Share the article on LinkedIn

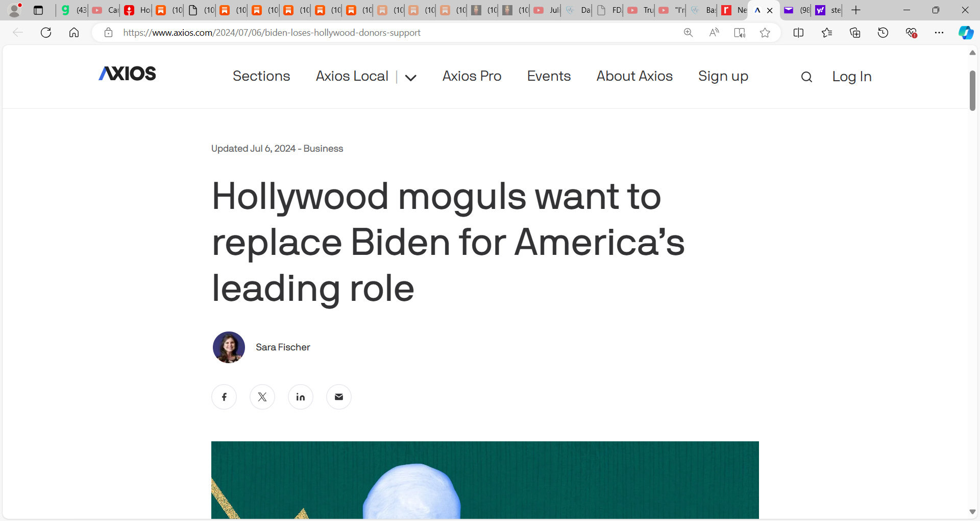tap(301, 397)
